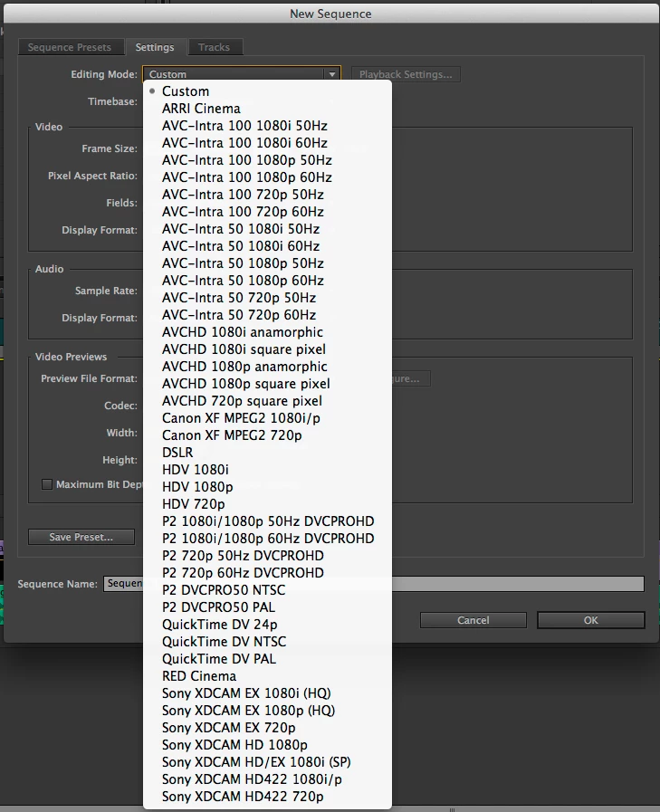This screenshot has height=812, width=660.
Task: Enable Maximum Bit Depth checkbox
Action: coord(47,484)
